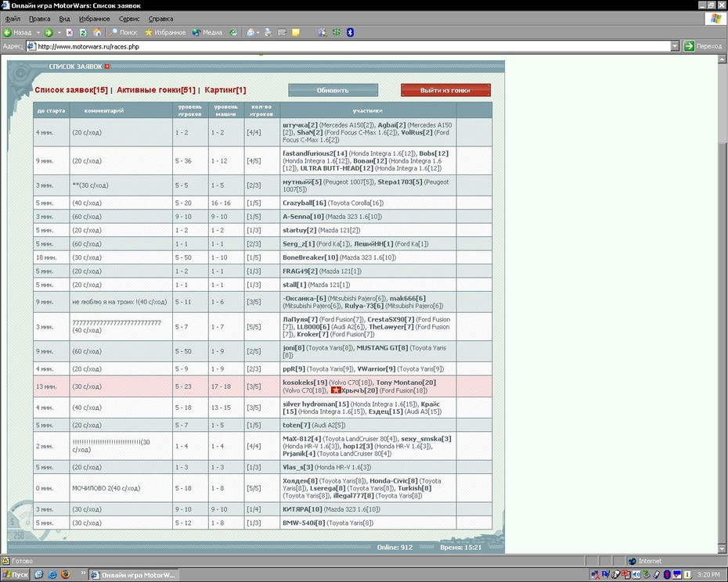Open the Справка menu
This screenshot has width=728, height=582.
coord(160,19)
